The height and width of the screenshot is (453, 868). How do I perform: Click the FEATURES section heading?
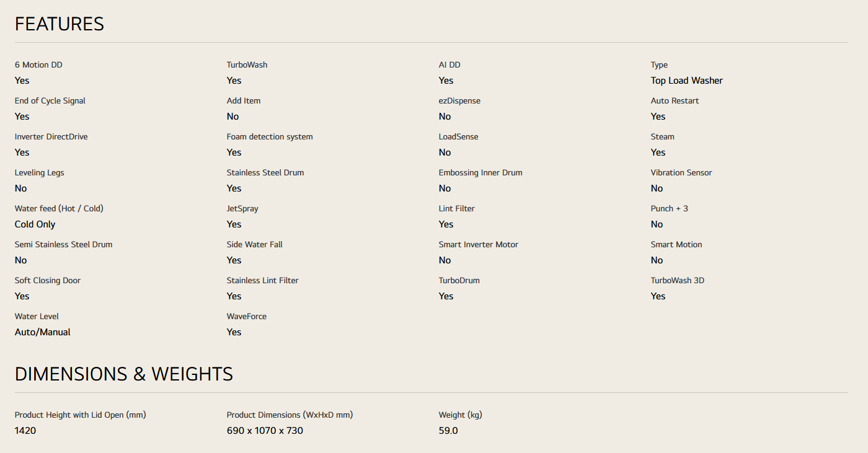pyautogui.click(x=60, y=24)
